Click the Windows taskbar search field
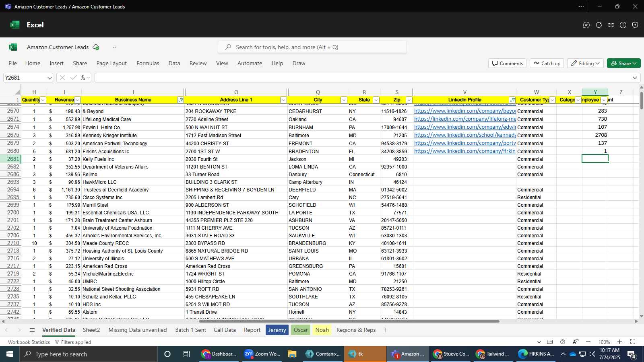The image size is (644, 362). click(x=89, y=354)
